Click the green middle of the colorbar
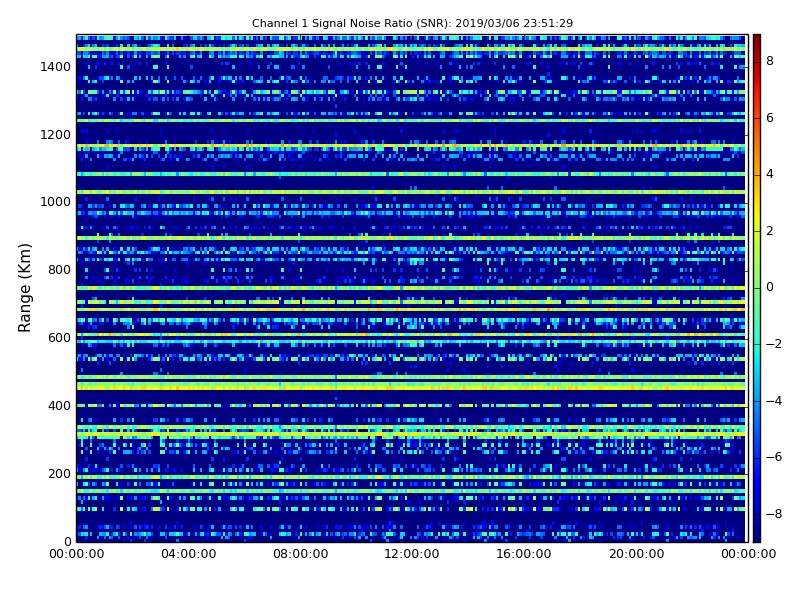The height and width of the screenshot is (600, 800). (x=757, y=288)
